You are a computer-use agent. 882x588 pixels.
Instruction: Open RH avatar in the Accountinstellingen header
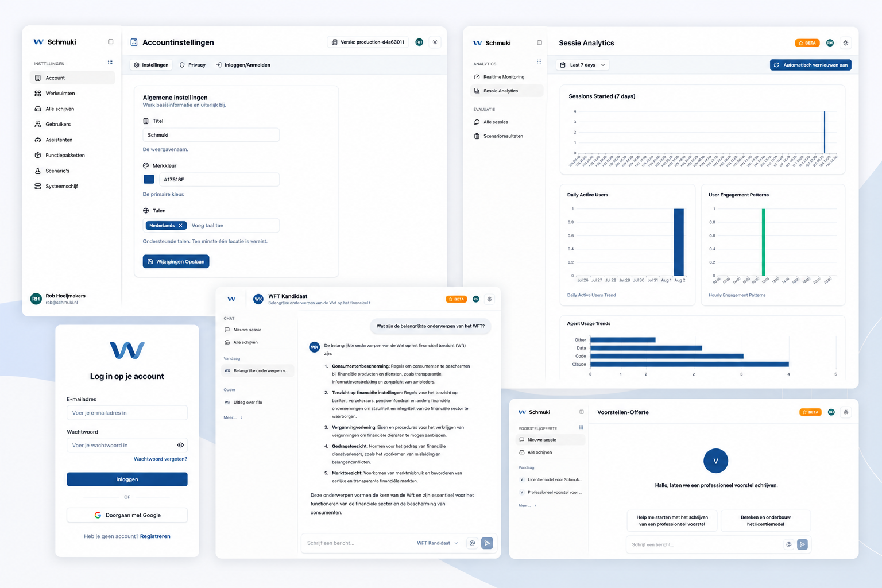point(419,42)
